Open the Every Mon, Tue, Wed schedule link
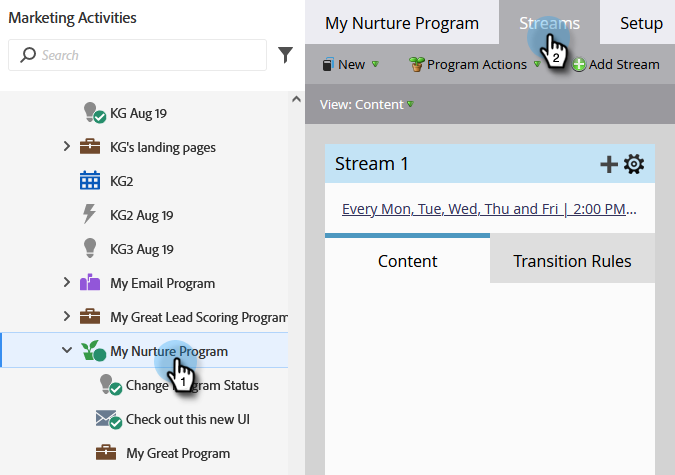 point(489,209)
